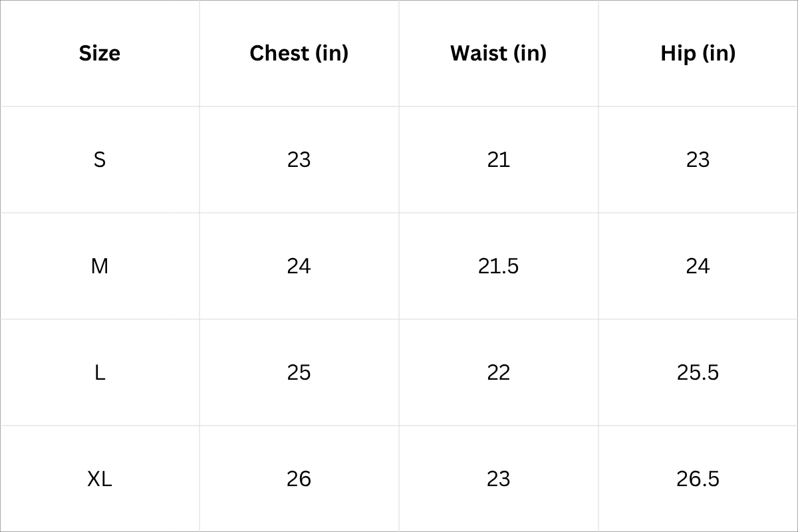Select the chest value for size XL

[x=299, y=479]
